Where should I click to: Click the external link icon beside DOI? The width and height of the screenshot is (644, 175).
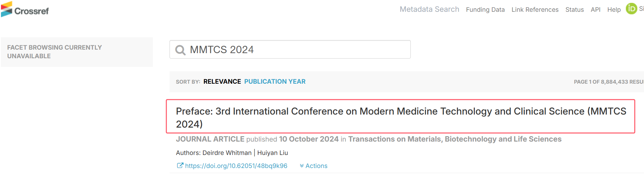[x=180, y=165]
